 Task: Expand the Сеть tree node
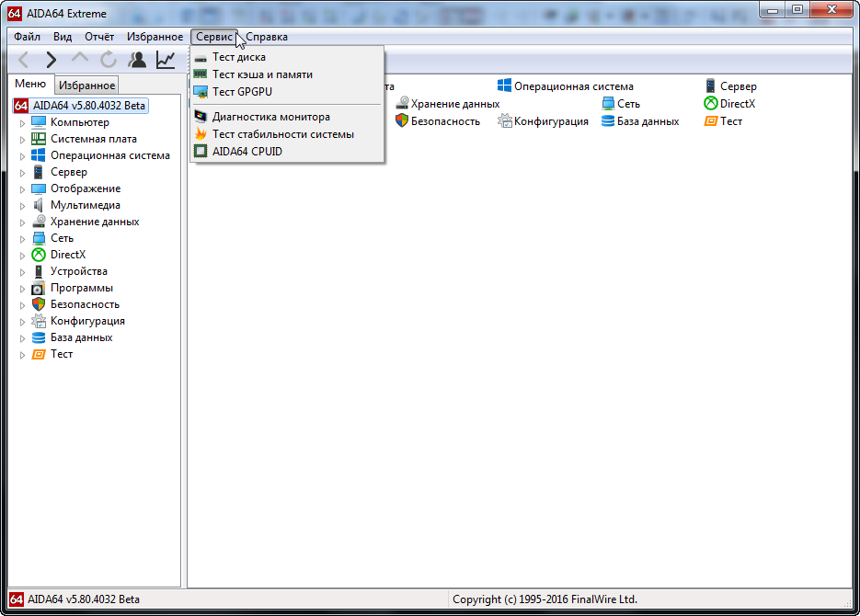[x=22, y=239]
